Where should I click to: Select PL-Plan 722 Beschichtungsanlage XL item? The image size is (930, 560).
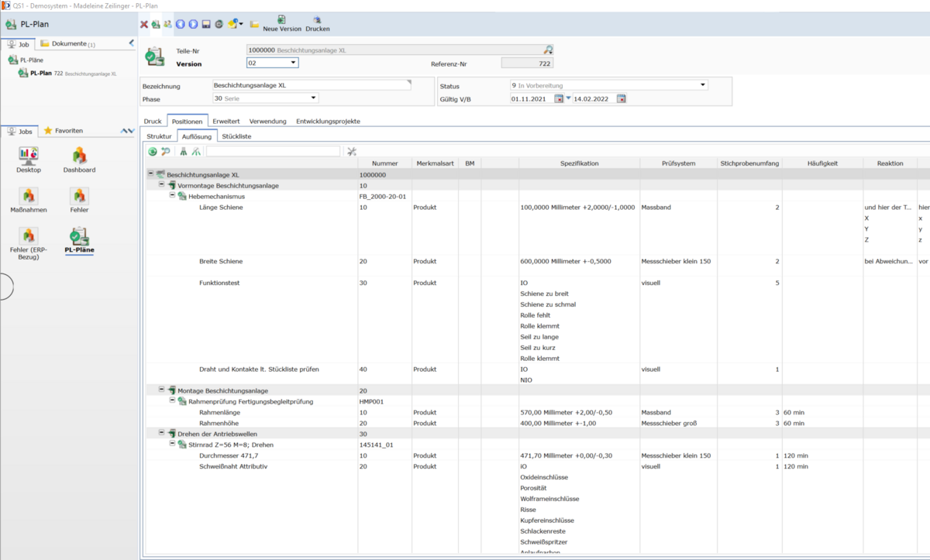click(x=68, y=74)
